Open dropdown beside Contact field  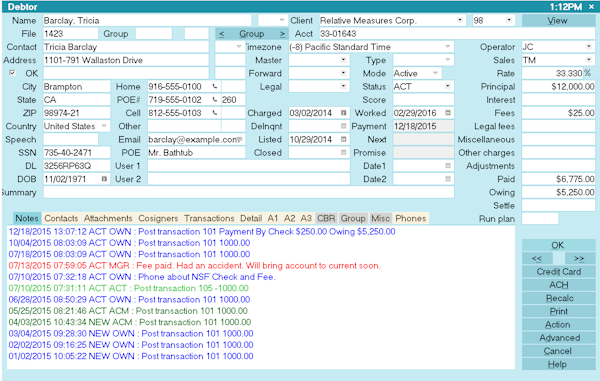(x=239, y=47)
